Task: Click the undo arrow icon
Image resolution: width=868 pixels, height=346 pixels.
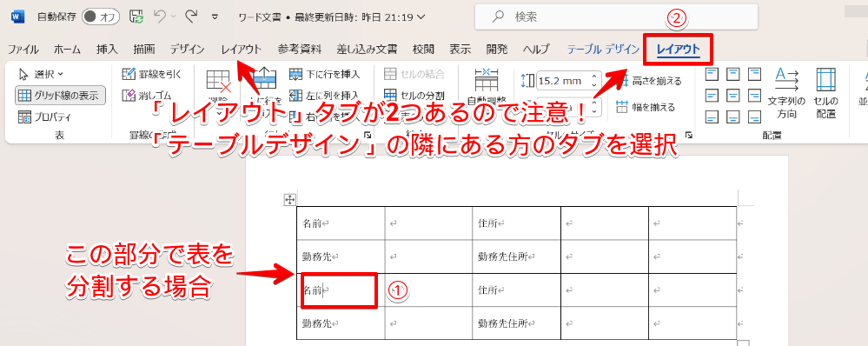Action: click(160, 17)
